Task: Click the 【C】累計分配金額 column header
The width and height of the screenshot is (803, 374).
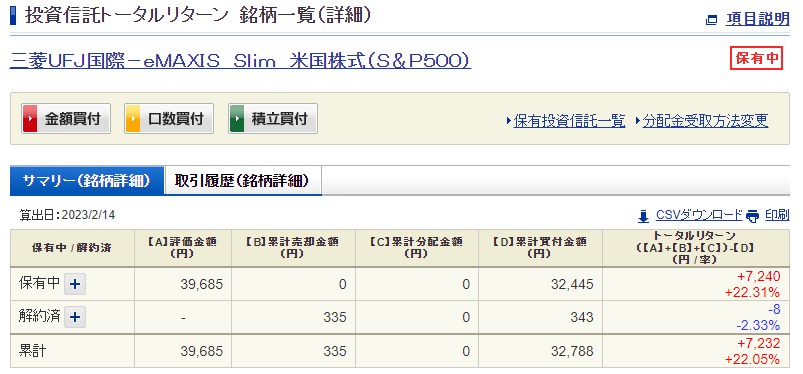Action: click(417, 248)
